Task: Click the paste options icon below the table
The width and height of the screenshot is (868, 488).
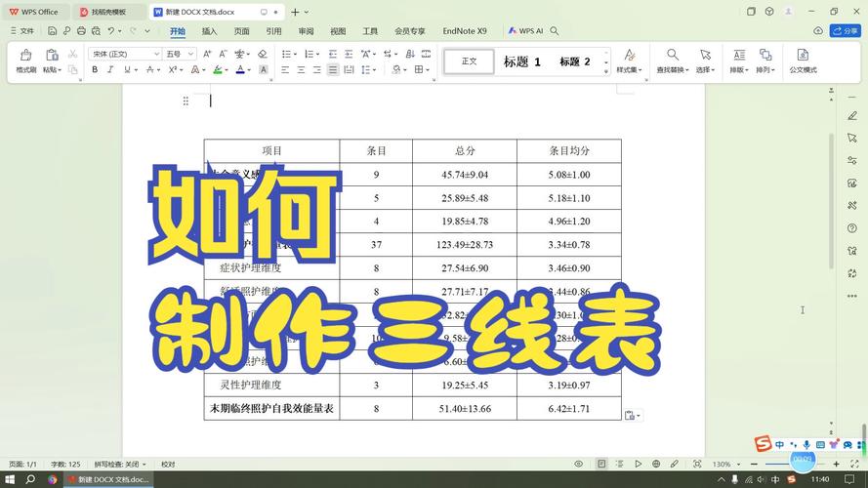Action: click(x=632, y=416)
